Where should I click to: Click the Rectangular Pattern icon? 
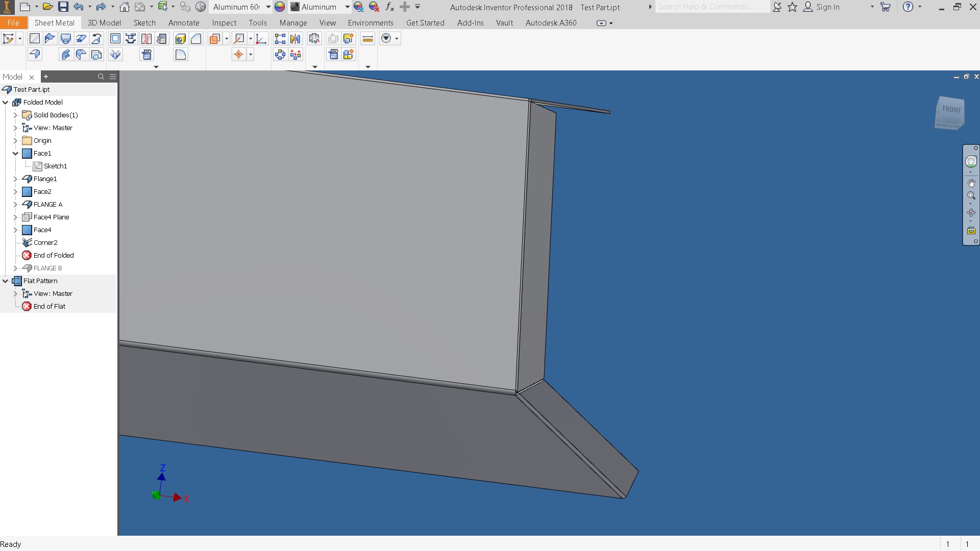pos(280,39)
